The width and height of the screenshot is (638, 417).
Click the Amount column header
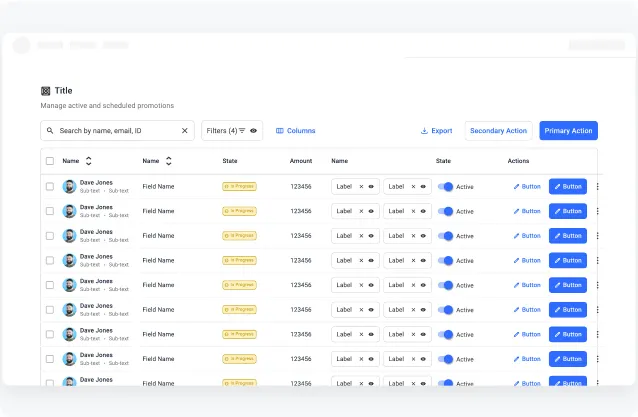[x=301, y=161]
